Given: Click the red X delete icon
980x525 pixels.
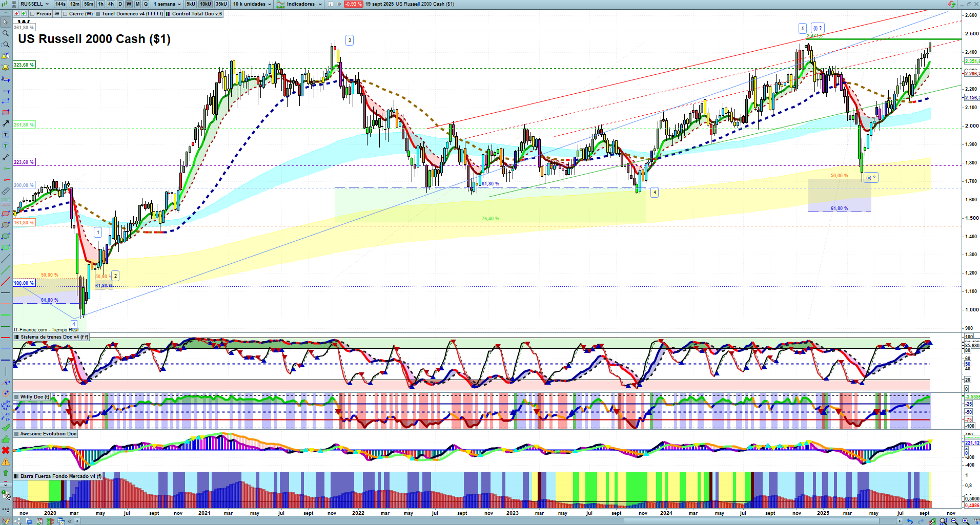Looking at the screenshot, I should [6, 450].
